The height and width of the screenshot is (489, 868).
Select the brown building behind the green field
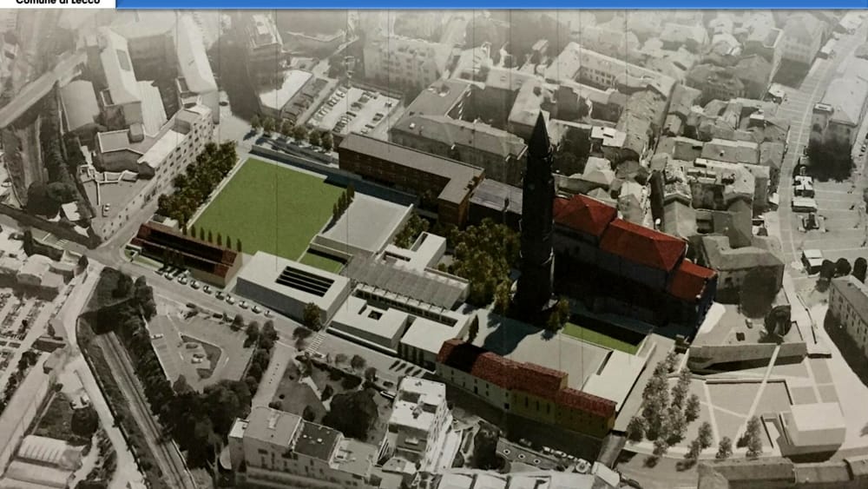pyautogui.click(x=408, y=169)
